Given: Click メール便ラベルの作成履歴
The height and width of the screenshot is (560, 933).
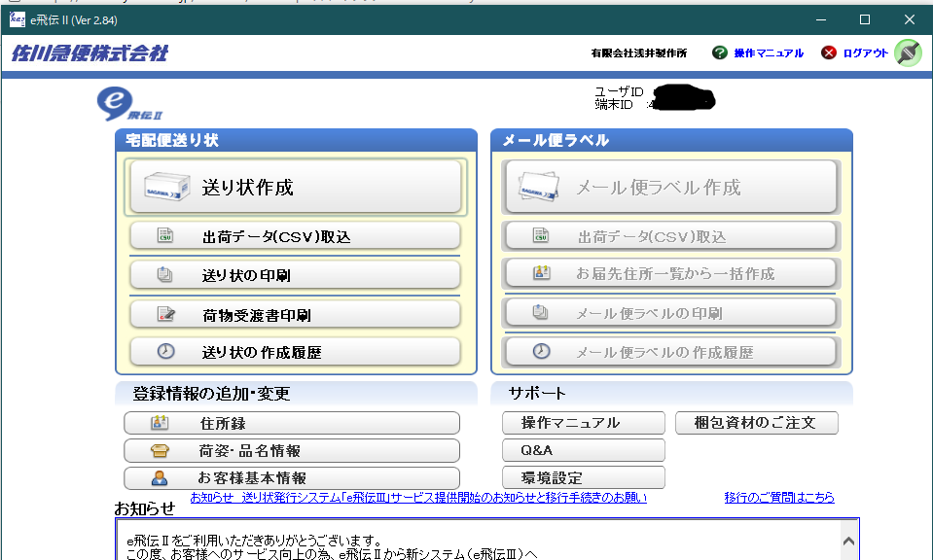Looking at the screenshot, I should pos(671,352).
